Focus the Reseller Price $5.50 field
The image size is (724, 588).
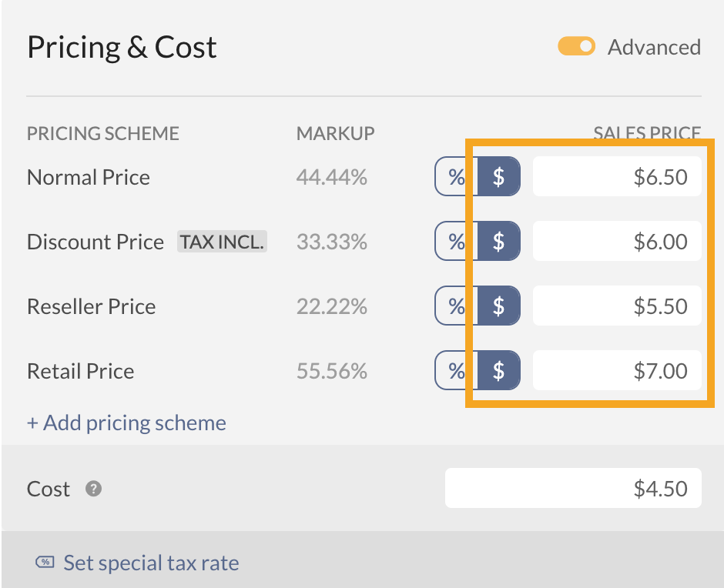[x=616, y=306]
